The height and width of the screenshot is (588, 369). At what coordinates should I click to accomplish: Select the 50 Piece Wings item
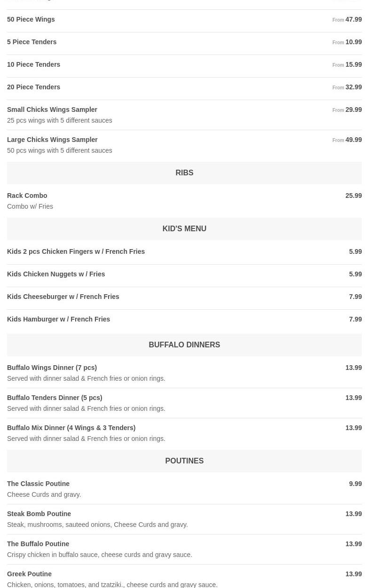pyautogui.click(x=31, y=20)
